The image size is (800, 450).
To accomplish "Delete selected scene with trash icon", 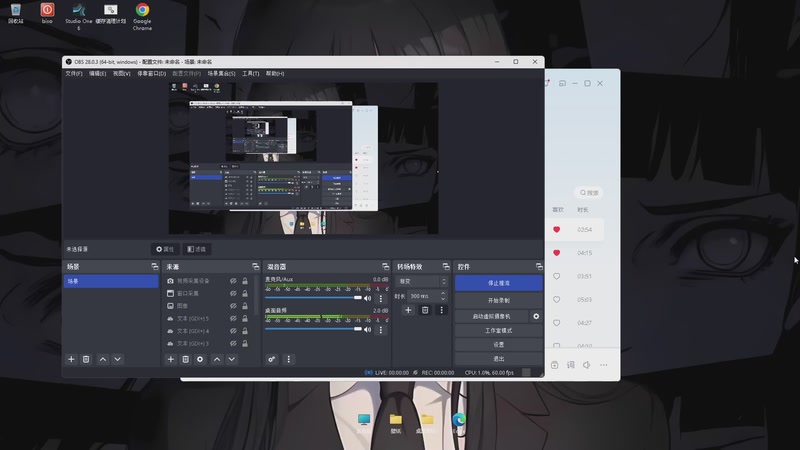I will pos(86,359).
